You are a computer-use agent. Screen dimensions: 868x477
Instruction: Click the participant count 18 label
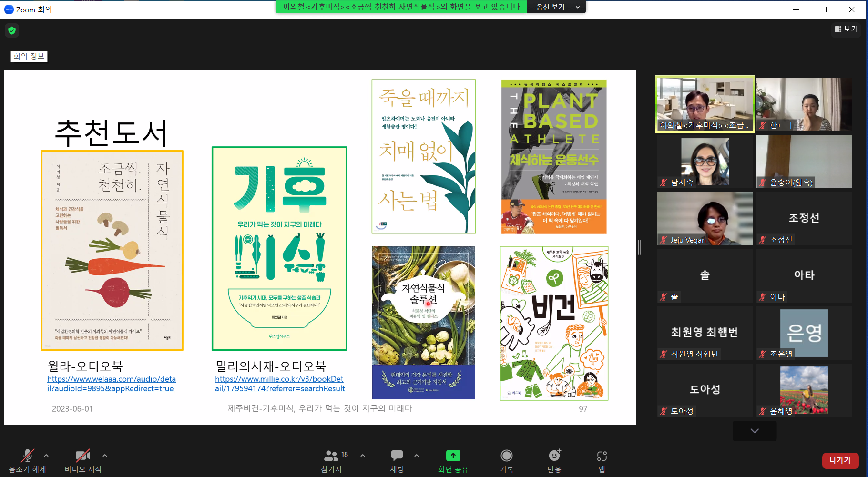pyautogui.click(x=345, y=455)
